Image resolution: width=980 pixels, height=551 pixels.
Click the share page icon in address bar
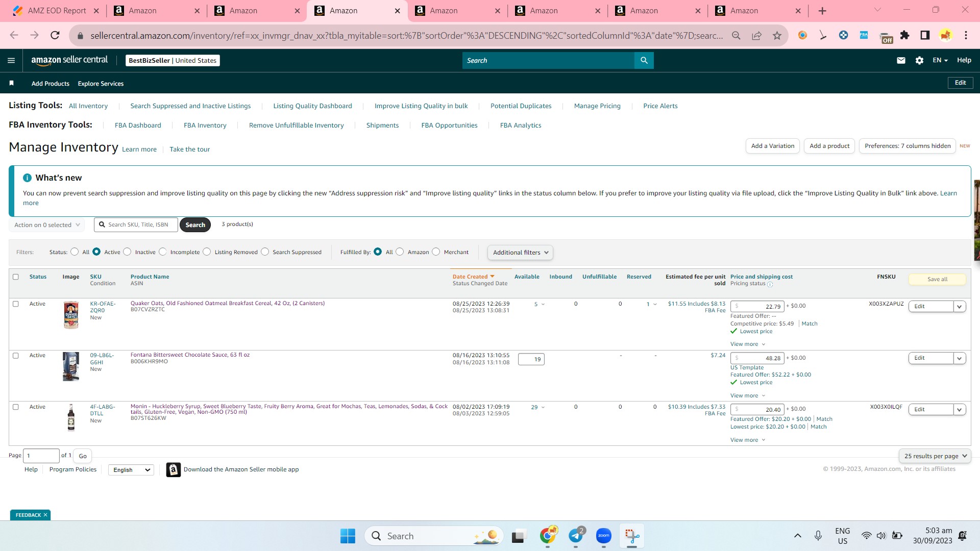click(756, 35)
